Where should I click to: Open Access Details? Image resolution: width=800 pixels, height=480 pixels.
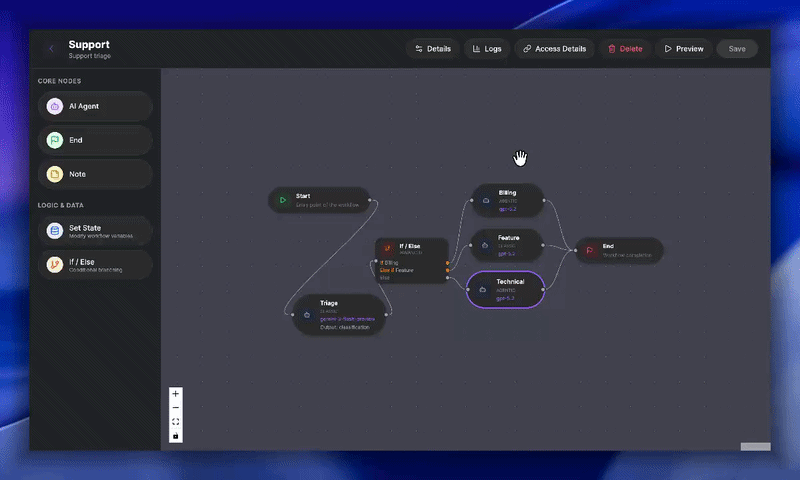coord(553,48)
